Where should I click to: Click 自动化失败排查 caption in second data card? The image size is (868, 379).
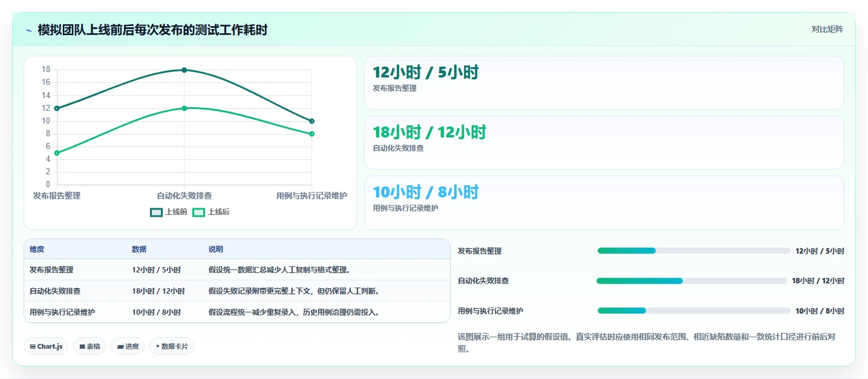point(398,148)
